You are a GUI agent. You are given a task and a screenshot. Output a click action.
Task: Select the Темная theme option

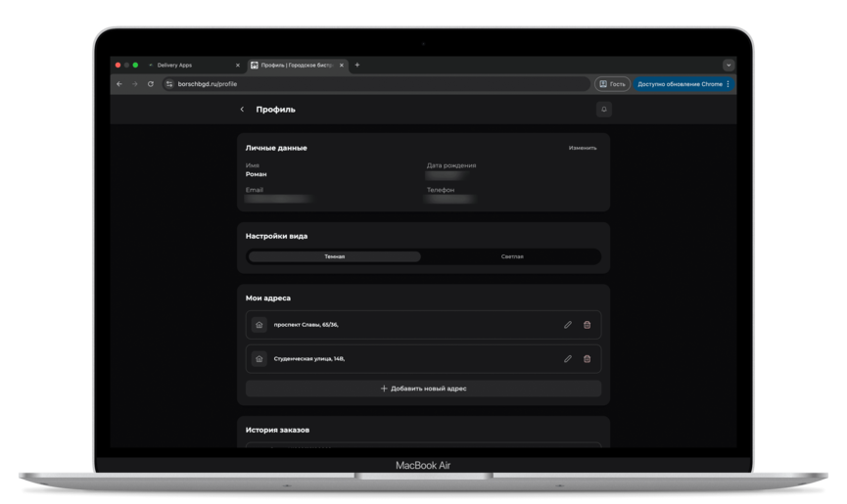click(335, 256)
